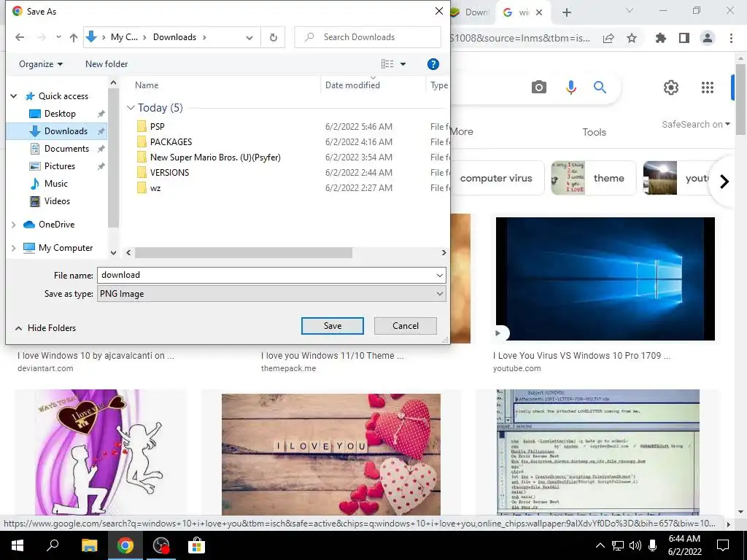Open Microsoft Store from taskbar

[x=196, y=545]
